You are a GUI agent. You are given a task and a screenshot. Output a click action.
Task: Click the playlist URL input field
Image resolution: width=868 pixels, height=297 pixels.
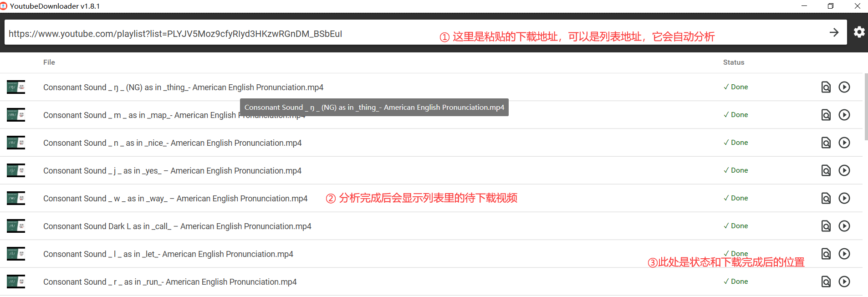[425, 32]
